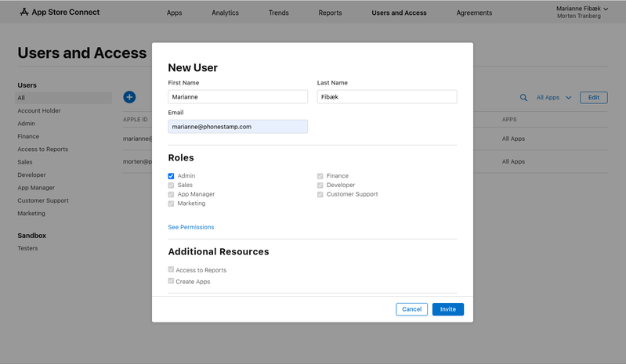Toggle the Admin role checkbox

171,176
